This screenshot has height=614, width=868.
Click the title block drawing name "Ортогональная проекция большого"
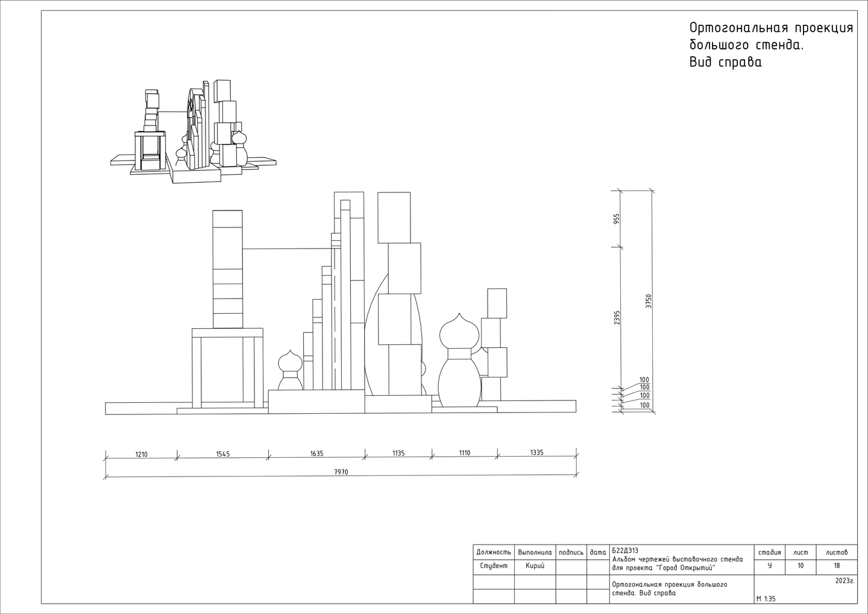point(670,584)
